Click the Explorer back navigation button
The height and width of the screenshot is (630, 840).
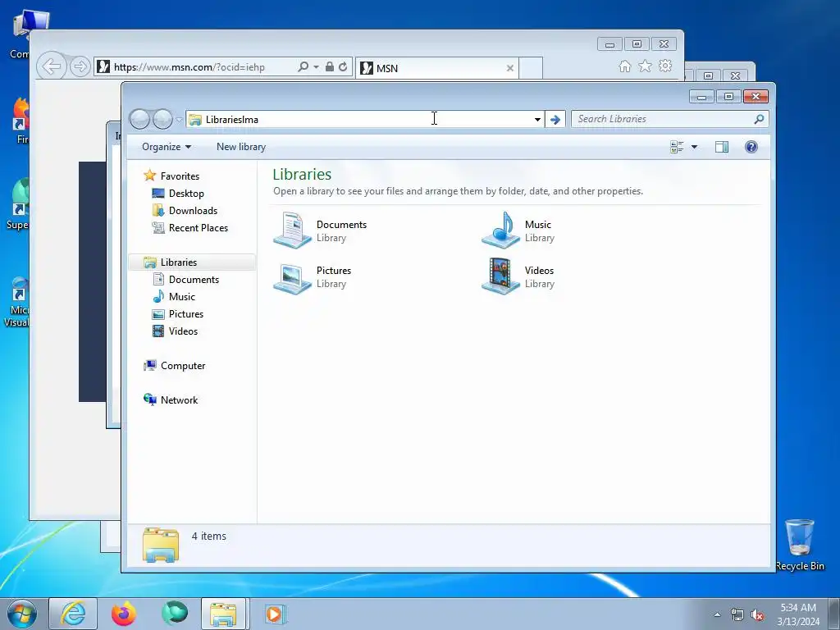[139, 119]
